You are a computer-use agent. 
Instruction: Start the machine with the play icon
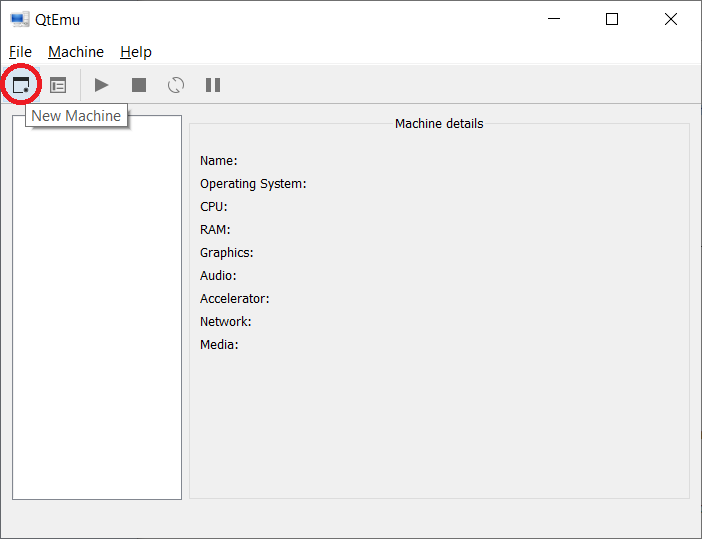[101, 85]
